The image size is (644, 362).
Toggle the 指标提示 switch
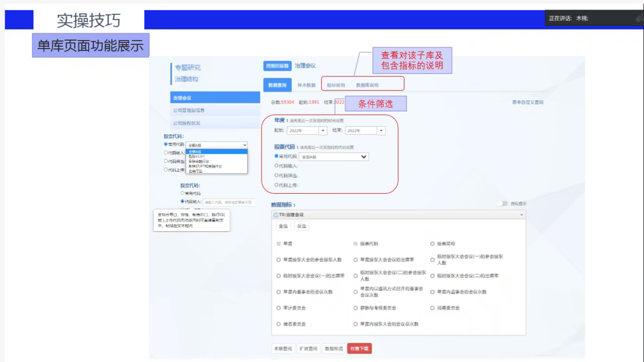click(x=503, y=204)
